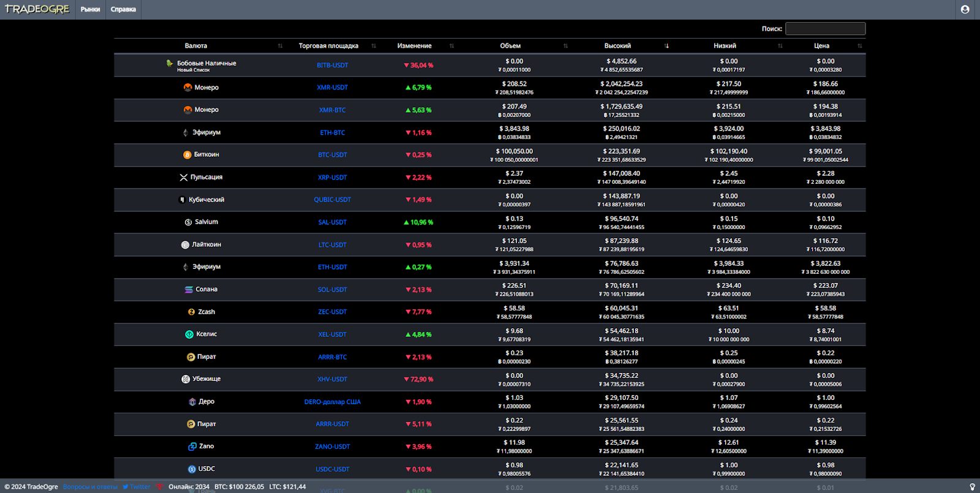The height and width of the screenshot is (493, 980).
Task: Open the XMR-USDT market link
Action: (333, 88)
